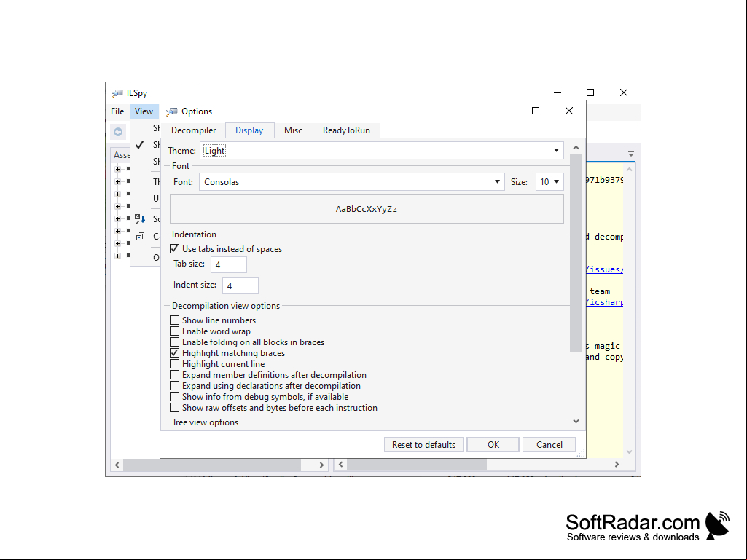Click right arrow of the assembly tree horizontal scrollbar
747x560 pixels.
[x=321, y=465]
